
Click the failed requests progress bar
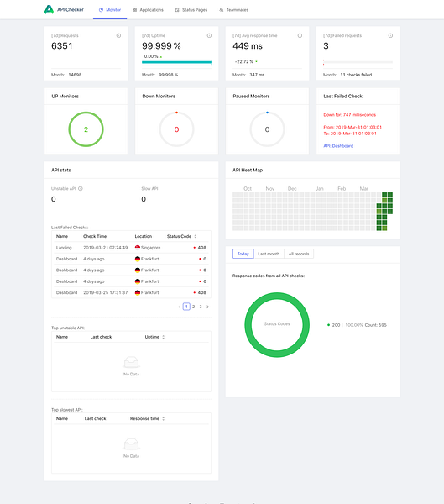(358, 62)
